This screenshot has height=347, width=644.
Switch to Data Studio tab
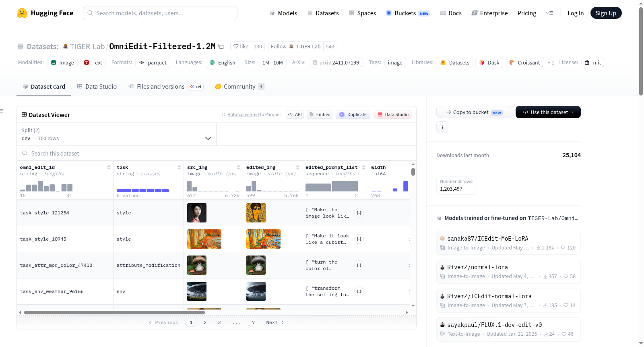tap(97, 87)
